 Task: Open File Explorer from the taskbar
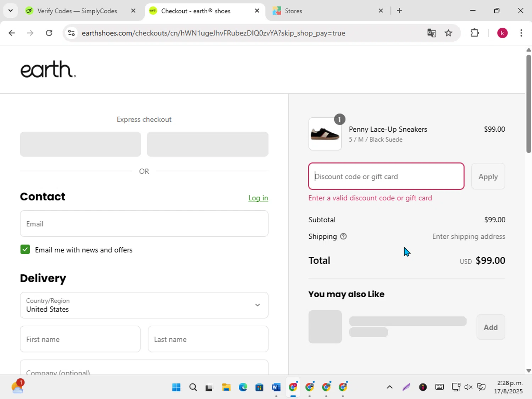(226, 387)
